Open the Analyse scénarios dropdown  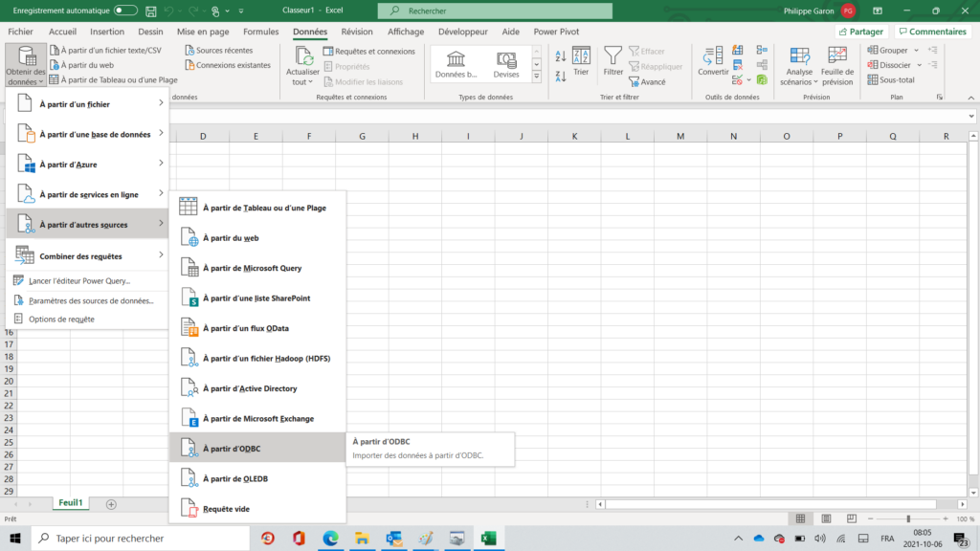(x=799, y=63)
